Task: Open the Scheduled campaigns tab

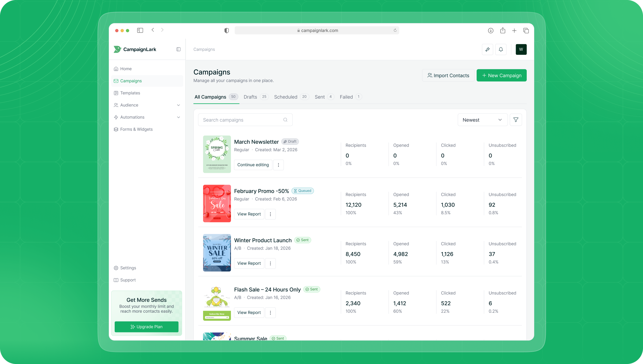Action: (286, 97)
